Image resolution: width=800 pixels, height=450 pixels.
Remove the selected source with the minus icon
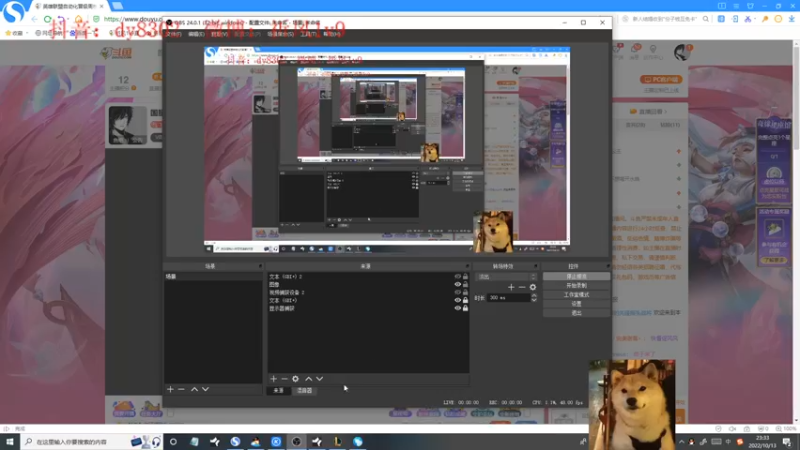pos(284,379)
